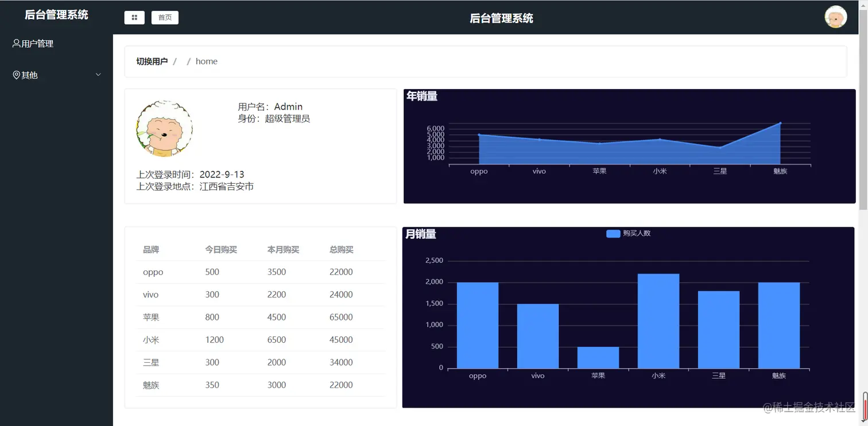The width and height of the screenshot is (868, 426).
Task: Select the vivo brand cell in table
Action: (x=151, y=295)
